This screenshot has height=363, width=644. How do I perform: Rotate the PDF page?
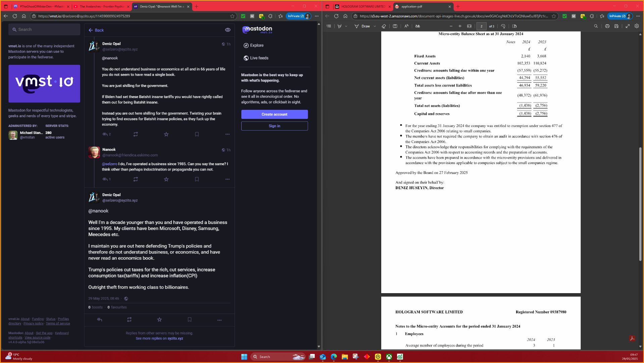coord(503,26)
